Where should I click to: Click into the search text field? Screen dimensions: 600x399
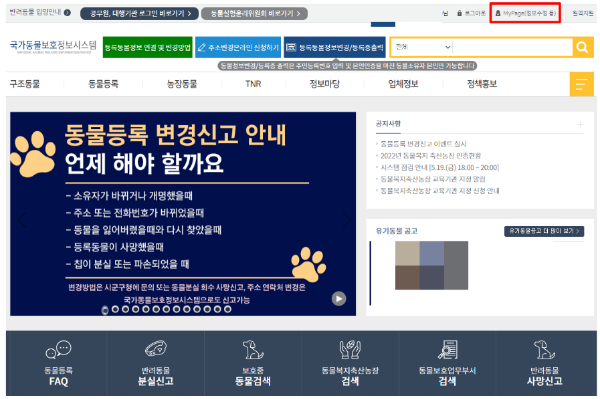[x=513, y=47]
